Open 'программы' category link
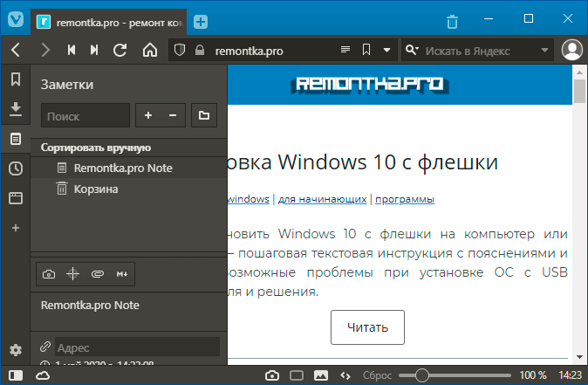Viewport: 588px width, 385px height. tap(405, 199)
